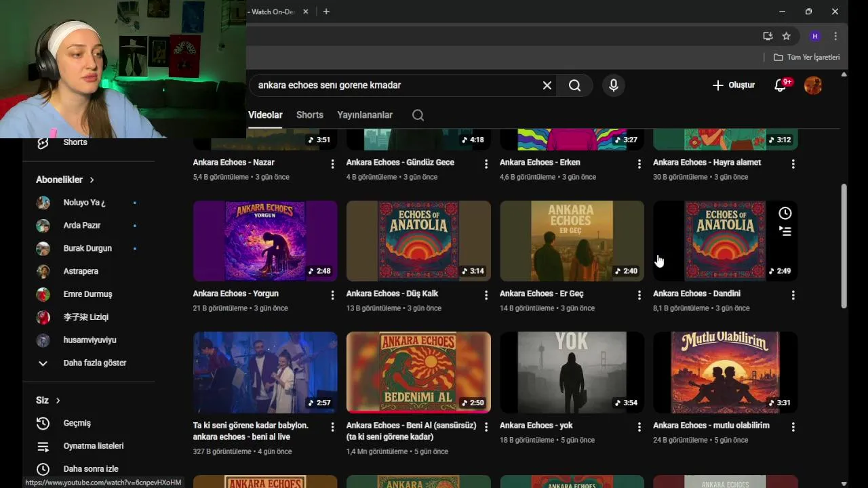Click the Oluştur create button
Image resolution: width=868 pixels, height=488 pixels.
[x=733, y=85]
